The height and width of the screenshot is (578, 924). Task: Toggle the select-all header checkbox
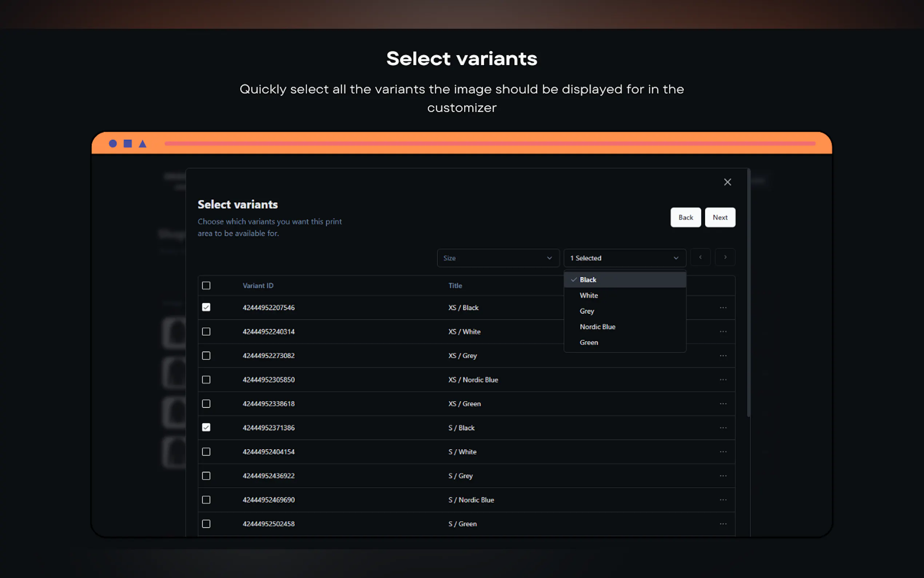(206, 286)
